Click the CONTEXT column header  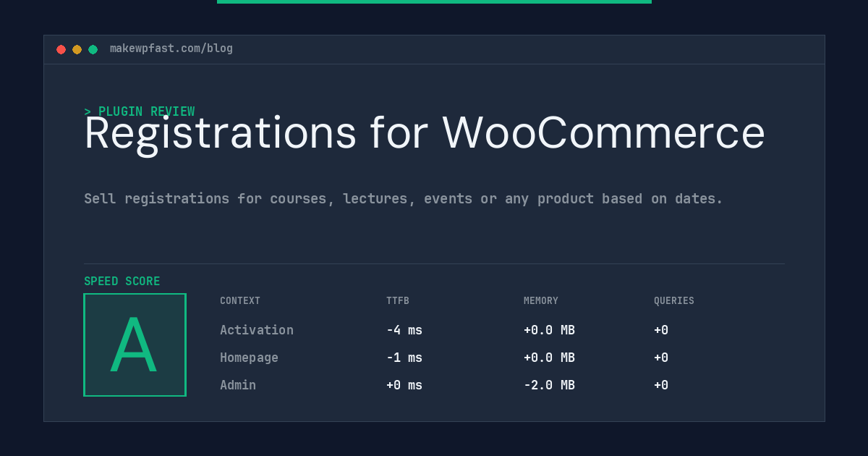240,301
